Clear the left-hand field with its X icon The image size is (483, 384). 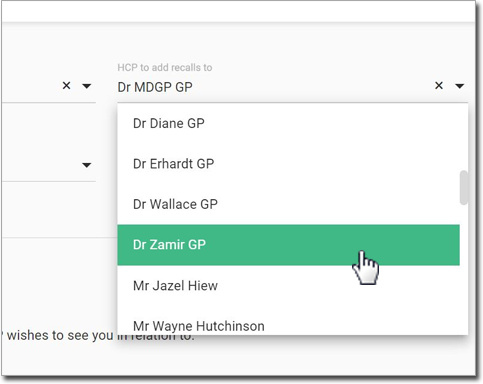tap(66, 86)
